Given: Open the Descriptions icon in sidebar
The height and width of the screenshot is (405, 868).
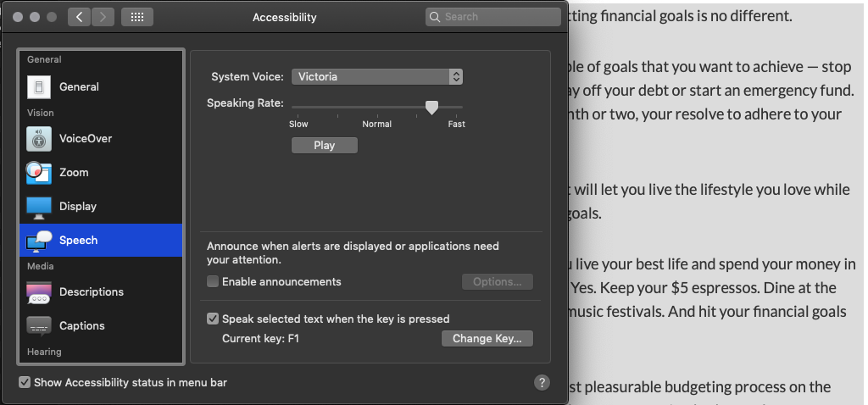Looking at the screenshot, I should coord(39,292).
